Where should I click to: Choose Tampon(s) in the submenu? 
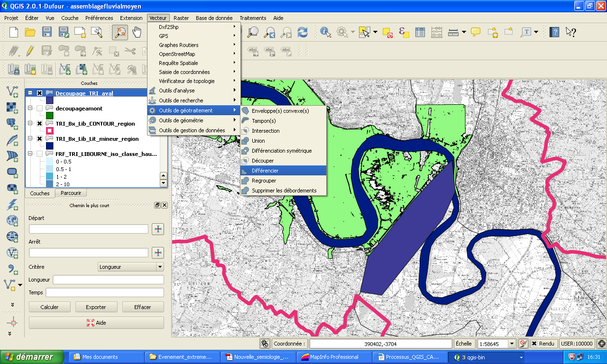tap(284, 121)
